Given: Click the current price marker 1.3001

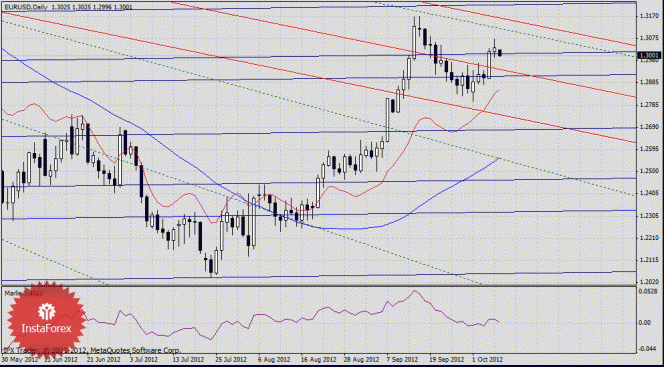Looking at the screenshot, I should pyautogui.click(x=650, y=55).
